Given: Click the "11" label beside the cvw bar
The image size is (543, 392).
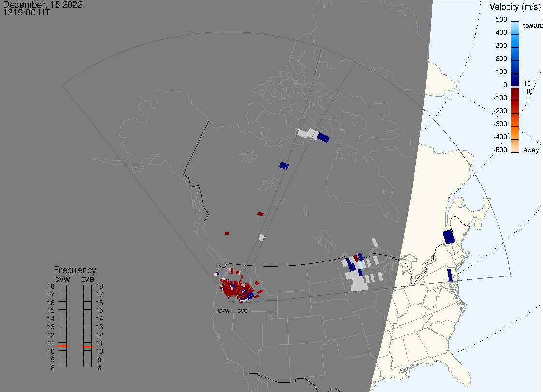Looking at the screenshot, I should tap(51, 344).
